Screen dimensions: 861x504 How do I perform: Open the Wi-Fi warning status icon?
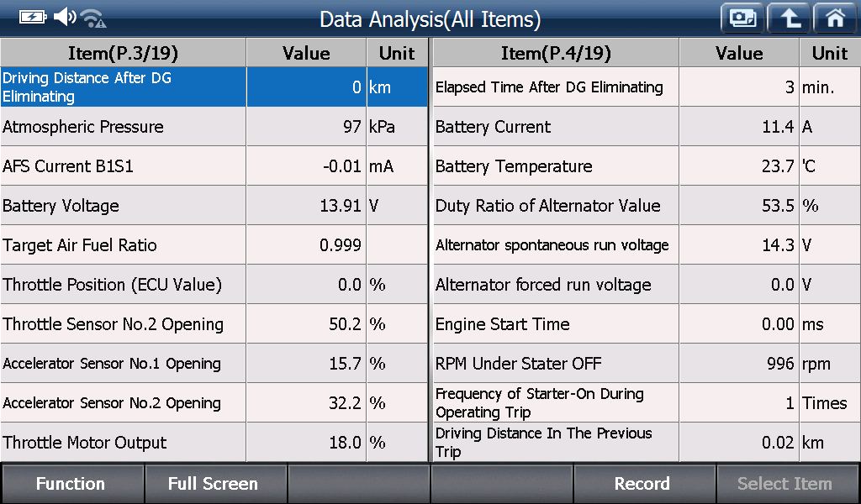[93, 18]
